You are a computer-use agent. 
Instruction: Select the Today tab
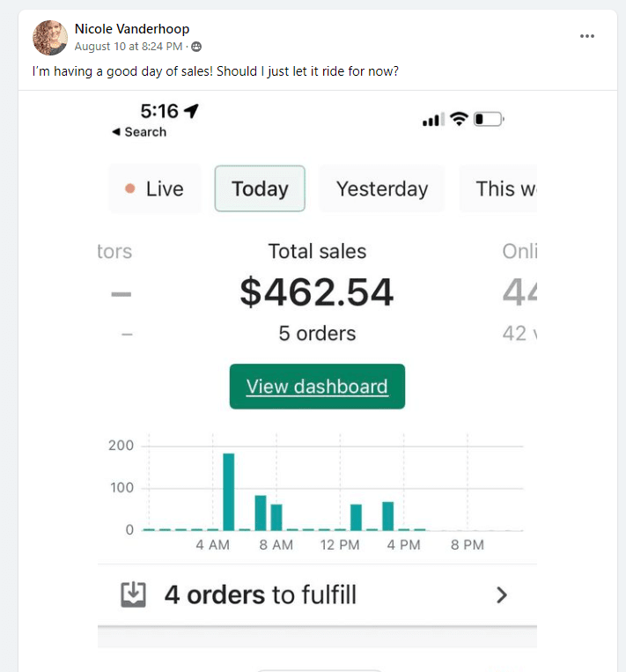[x=260, y=188]
